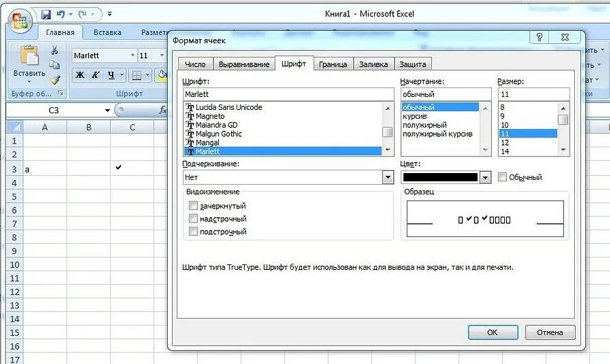Open the borders dropdown arrow in ribbon
This screenshot has height=364, width=610.
coord(147,75)
